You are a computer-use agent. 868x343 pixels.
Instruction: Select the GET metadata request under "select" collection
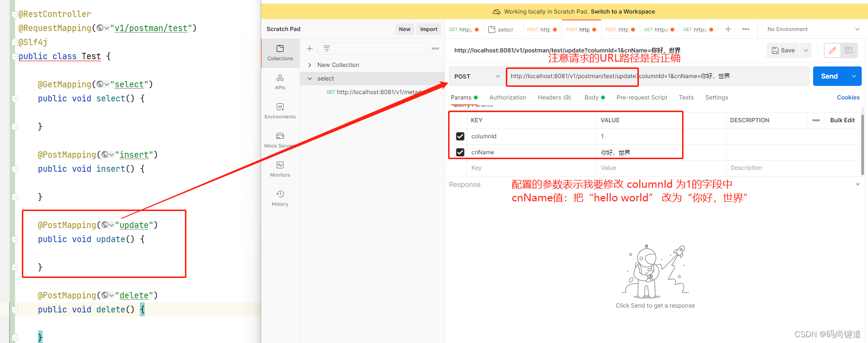click(374, 92)
